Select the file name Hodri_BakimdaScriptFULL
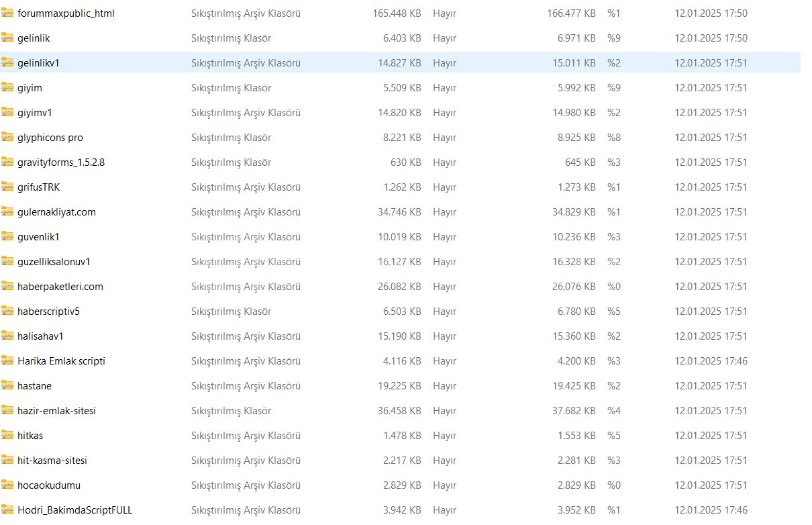The width and height of the screenshot is (812, 525). pos(75,510)
